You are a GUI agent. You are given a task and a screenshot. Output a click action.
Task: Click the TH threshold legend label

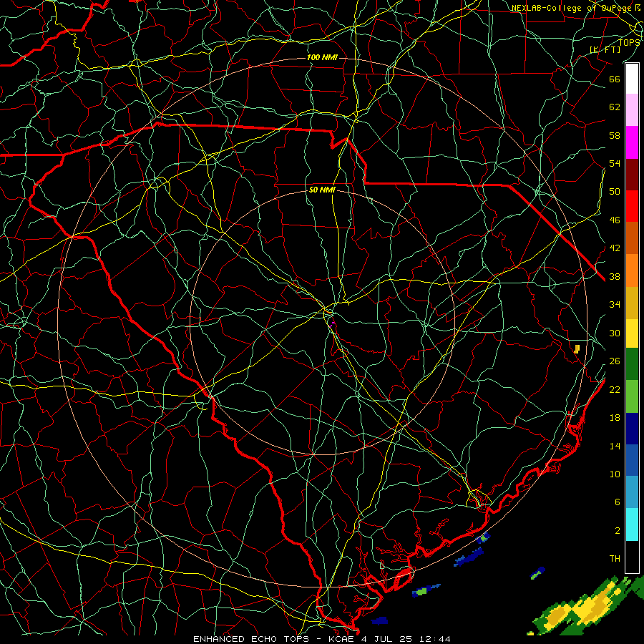[x=615, y=559]
